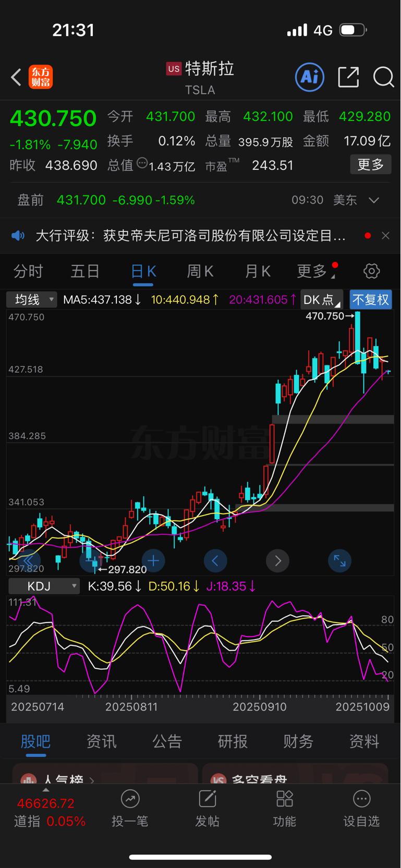Open the Ai assistant icon
The image size is (401, 868).
(x=310, y=78)
